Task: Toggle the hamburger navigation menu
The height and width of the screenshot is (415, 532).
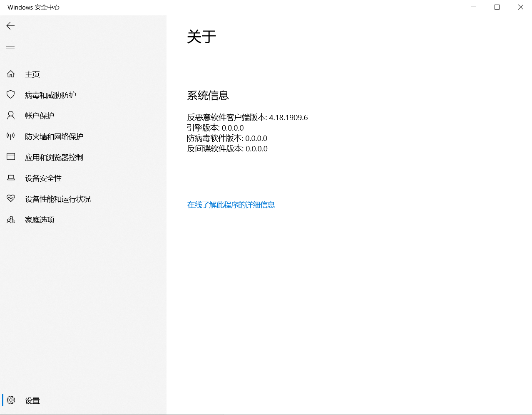Action: pos(10,49)
